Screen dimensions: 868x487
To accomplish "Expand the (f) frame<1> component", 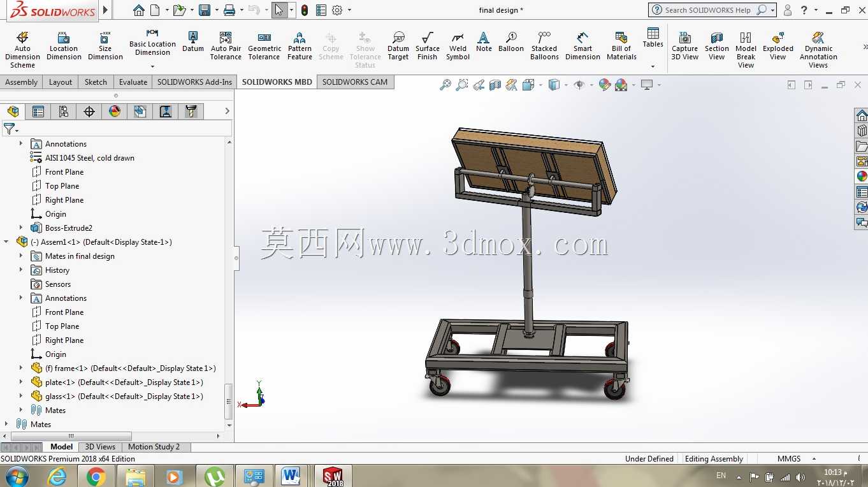I will [21, 368].
